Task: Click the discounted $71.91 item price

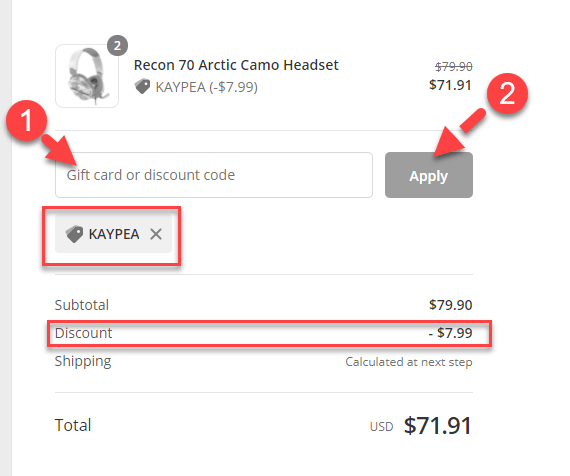Action: click(x=450, y=85)
